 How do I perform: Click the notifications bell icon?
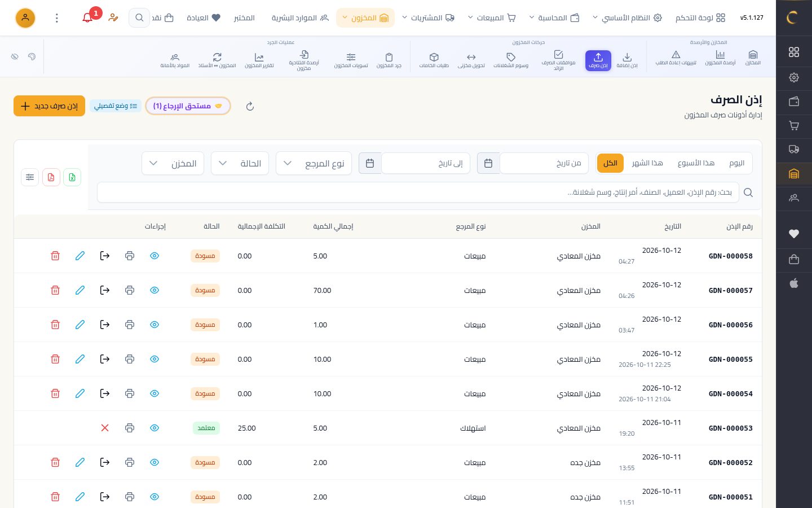pos(87,18)
